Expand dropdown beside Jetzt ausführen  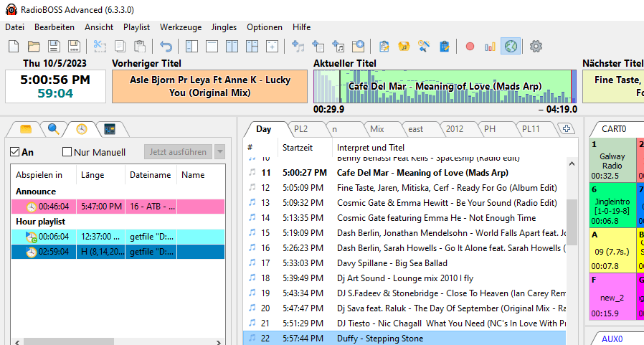(x=219, y=151)
